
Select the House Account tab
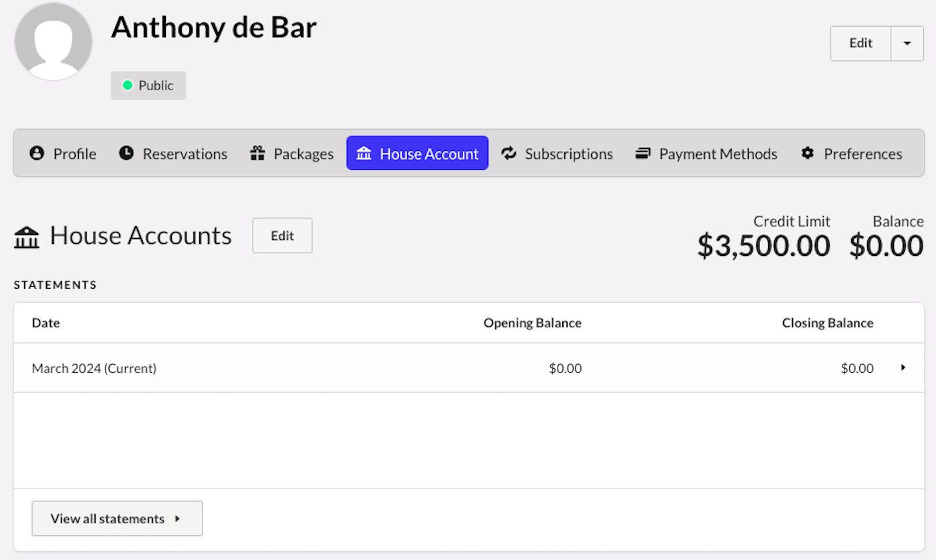[x=417, y=153]
